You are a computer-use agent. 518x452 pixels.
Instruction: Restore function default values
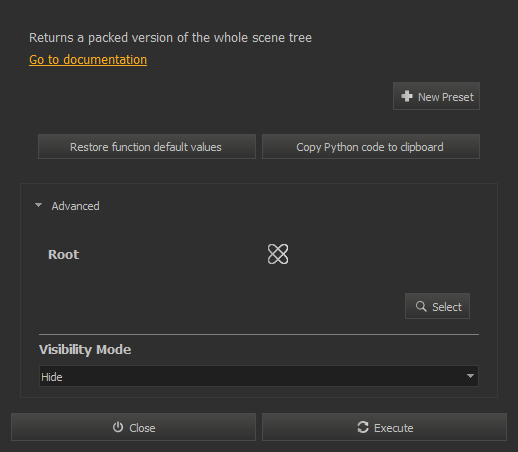coord(147,147)
